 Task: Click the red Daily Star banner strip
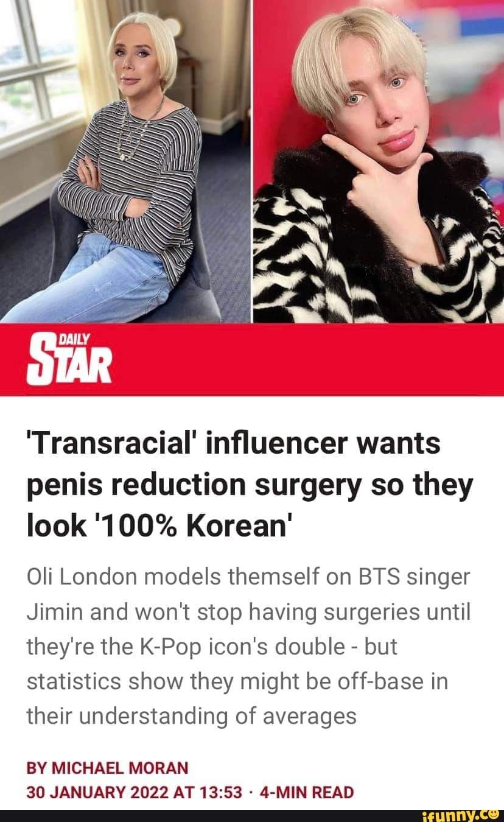coord(252,359)
